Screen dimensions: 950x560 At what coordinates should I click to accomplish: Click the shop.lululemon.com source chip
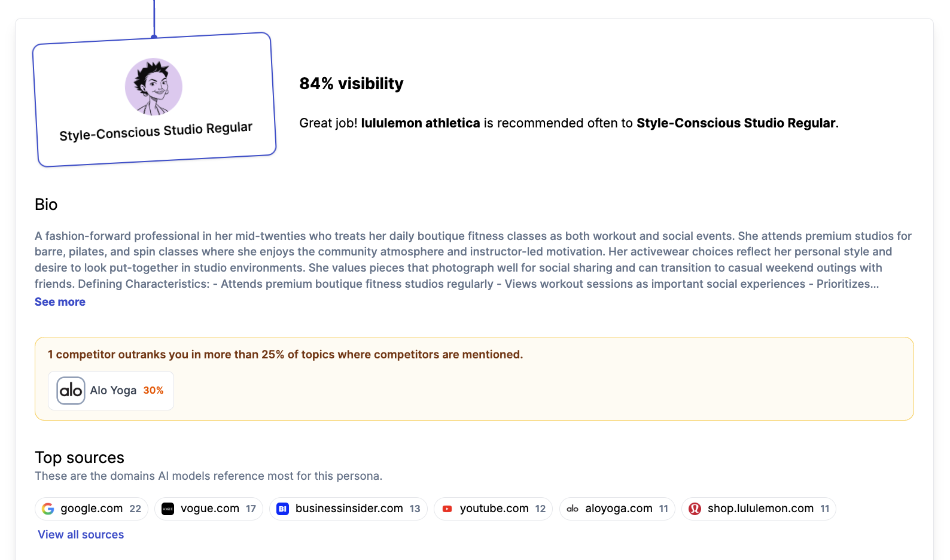tap(759, 509)
